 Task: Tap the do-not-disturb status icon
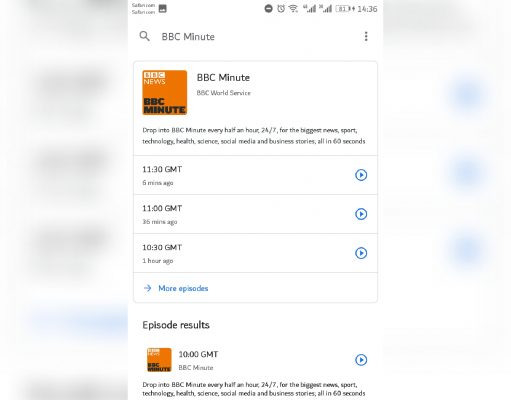[x=268, y=9]
